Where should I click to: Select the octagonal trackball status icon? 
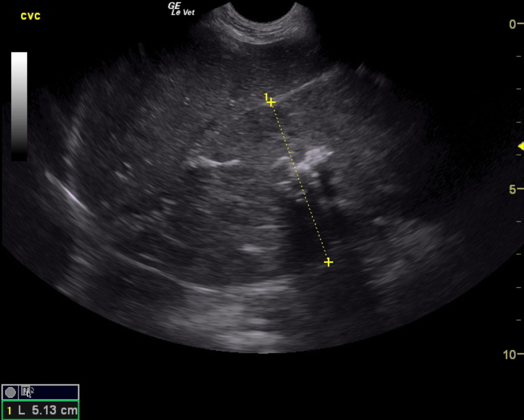point(10,392)
